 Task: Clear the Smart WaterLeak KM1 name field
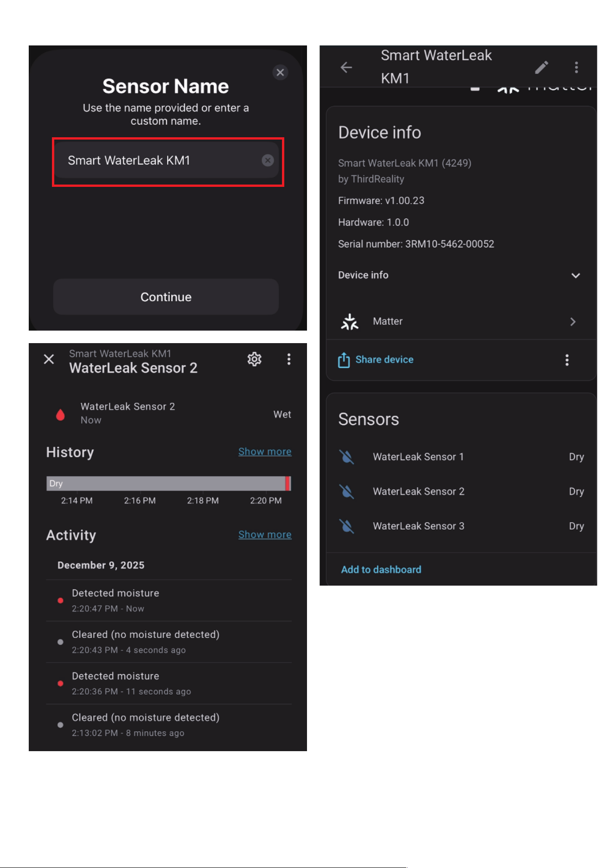(x=268, y=160)
